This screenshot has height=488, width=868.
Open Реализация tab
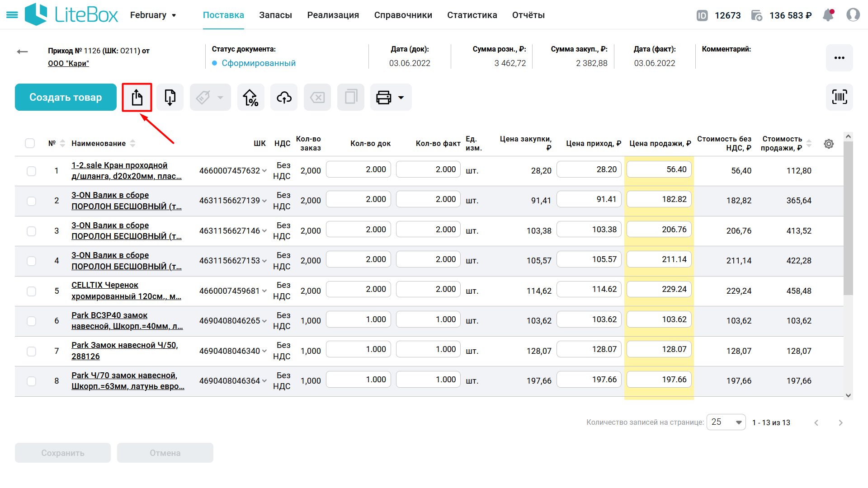coord(333,15)
